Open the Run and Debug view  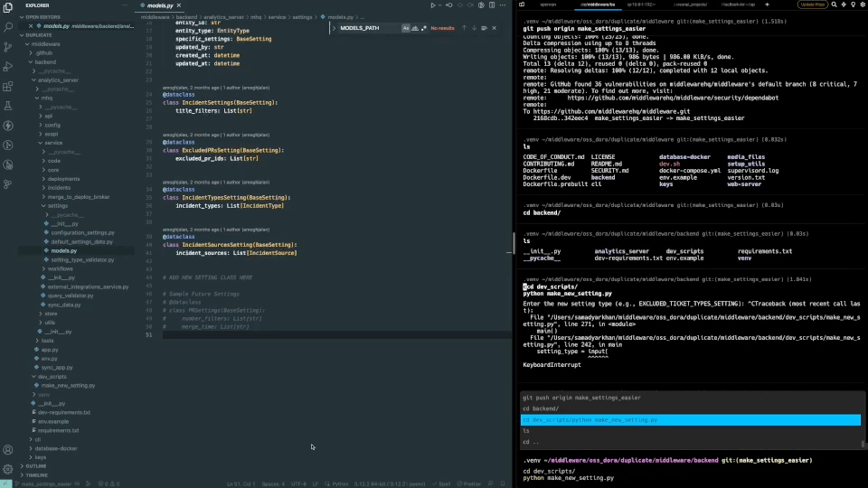[x=8, y=66]
